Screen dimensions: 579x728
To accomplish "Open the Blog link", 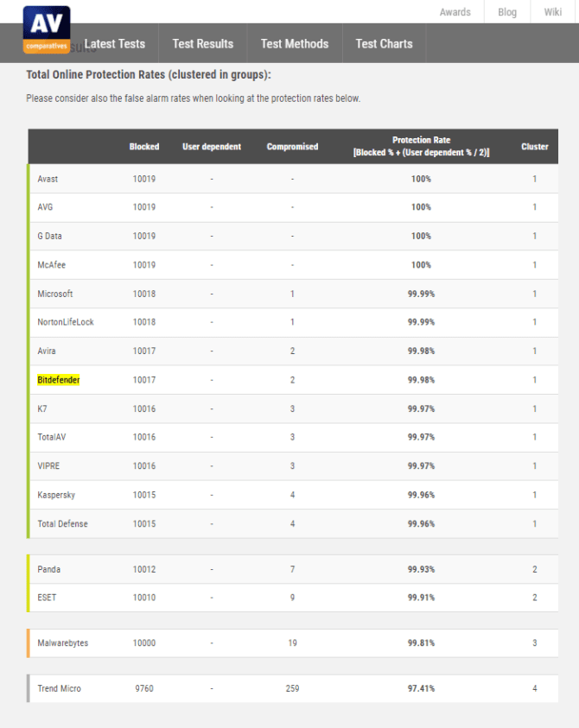I will click(507, 12).
